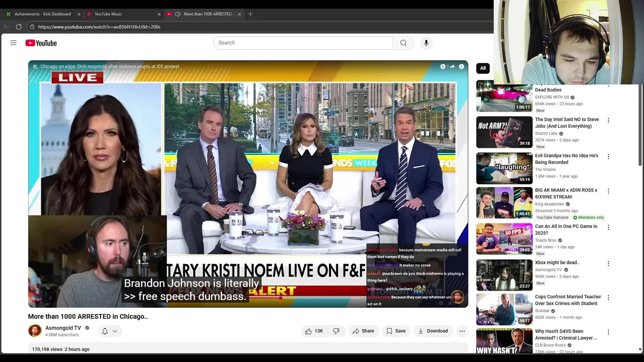Click the video title Chicago on edge
644x362 pixels.
(x=110, y=66)
